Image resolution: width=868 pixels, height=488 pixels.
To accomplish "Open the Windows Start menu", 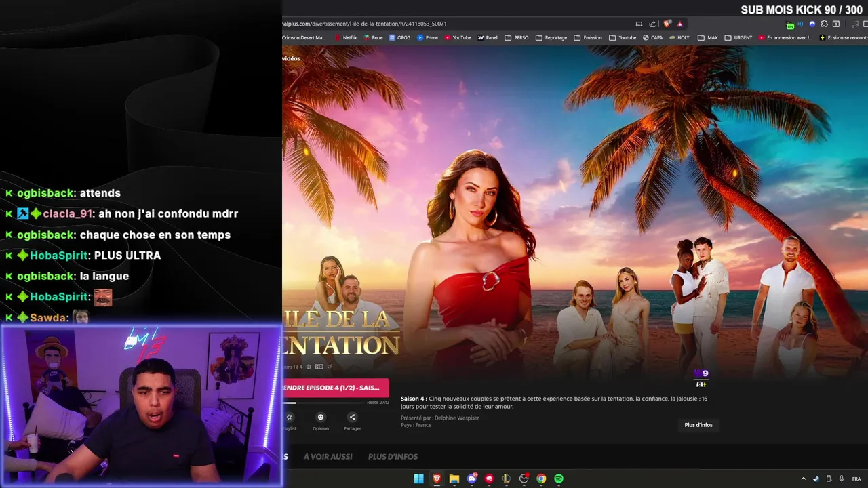I will pos(418,479).
